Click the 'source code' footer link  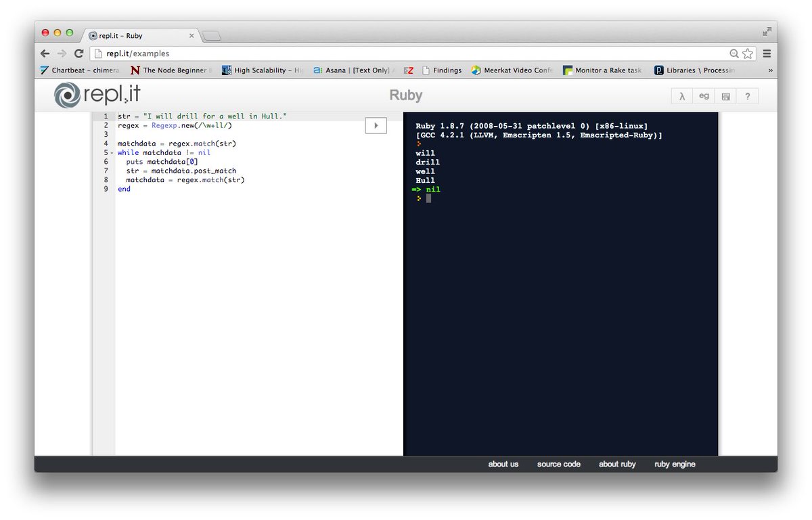click(559, 464)
